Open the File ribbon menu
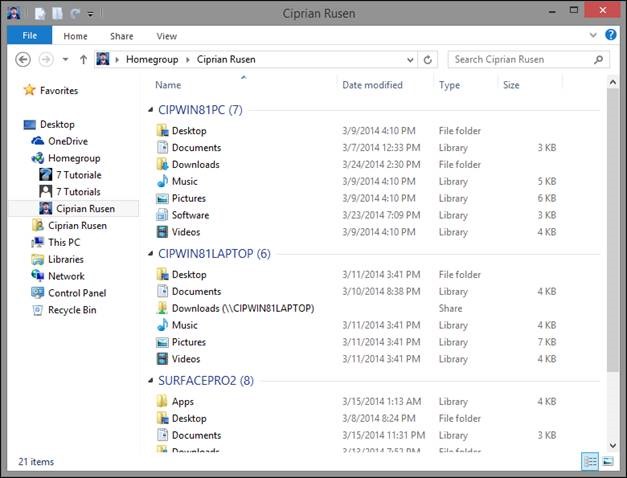Image resolution: width=627 pixels, height=478 pixels. [x=30, y=36]
